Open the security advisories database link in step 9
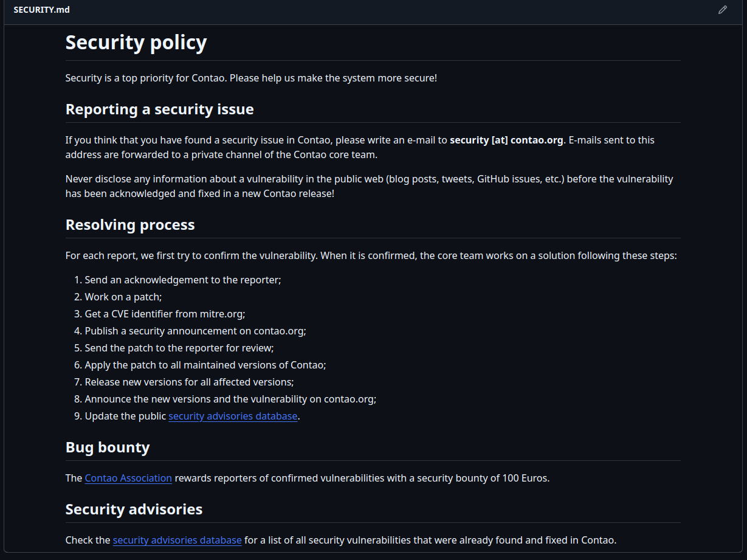Image resolution: width=747 pixels, height=560 pixels. pos(233,416)
